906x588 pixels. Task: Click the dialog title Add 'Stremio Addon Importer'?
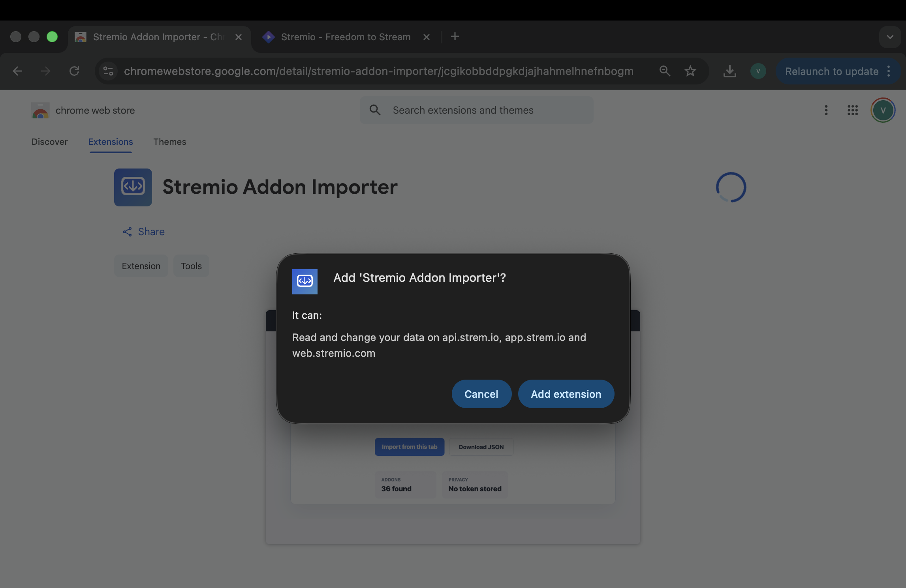[419, 278]
